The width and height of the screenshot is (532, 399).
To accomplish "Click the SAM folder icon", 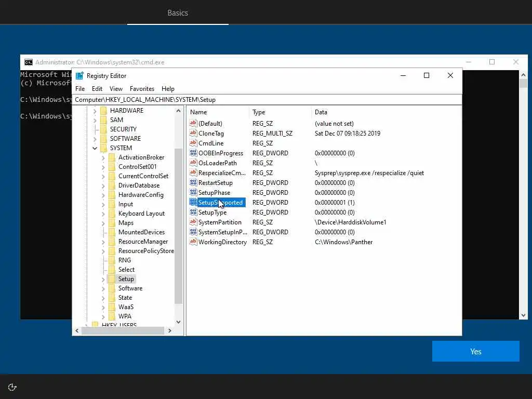I will 104,120.
